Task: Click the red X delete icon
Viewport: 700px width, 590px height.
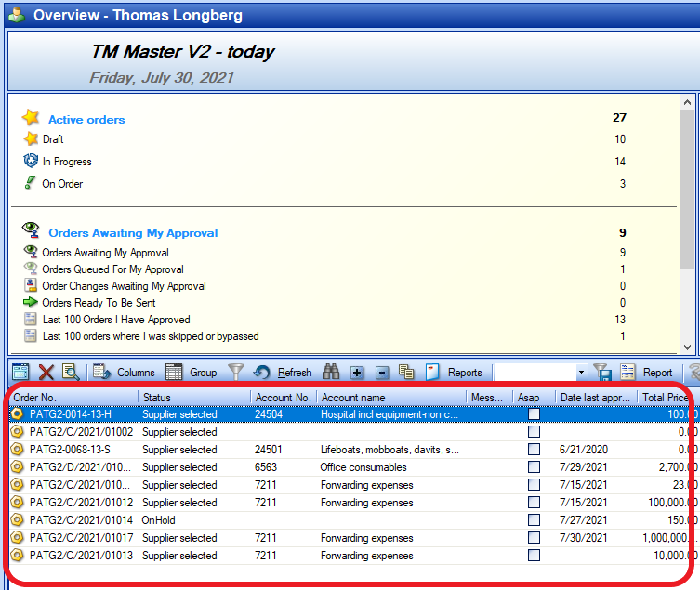Action: 46,372
